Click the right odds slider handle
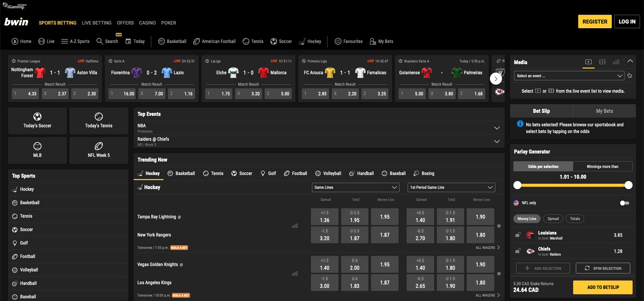Image resolution: width=644 pixels, height=301 pixels. coord(629,185)
